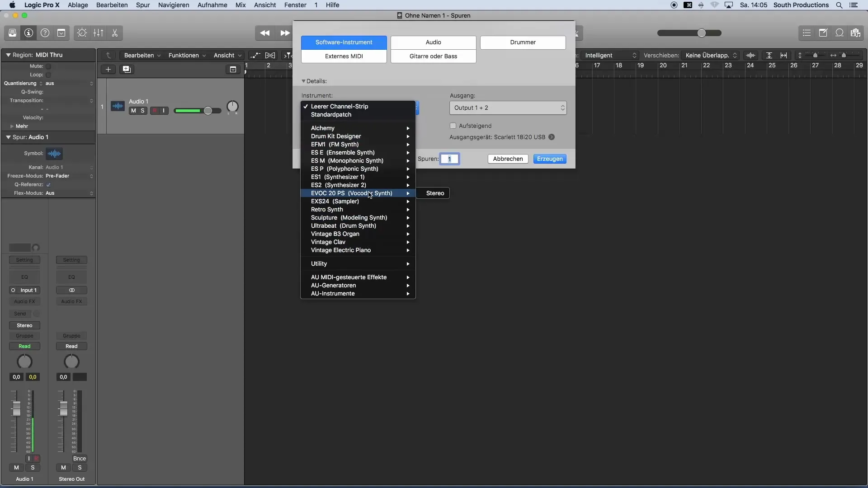Open the Loop Browser icon
This screenshot has width=868, height=488.
coord(839,33)
